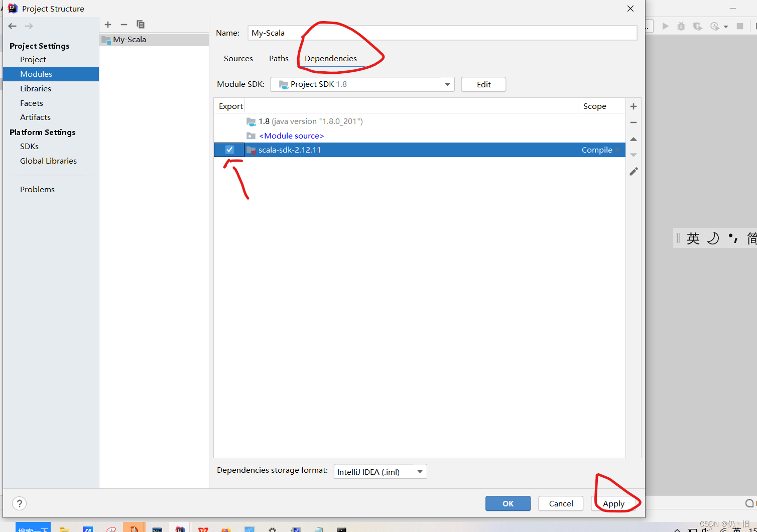This screenshot has height=532, width=757.
Task: Click the Cancel button
Action: point(561,503)
